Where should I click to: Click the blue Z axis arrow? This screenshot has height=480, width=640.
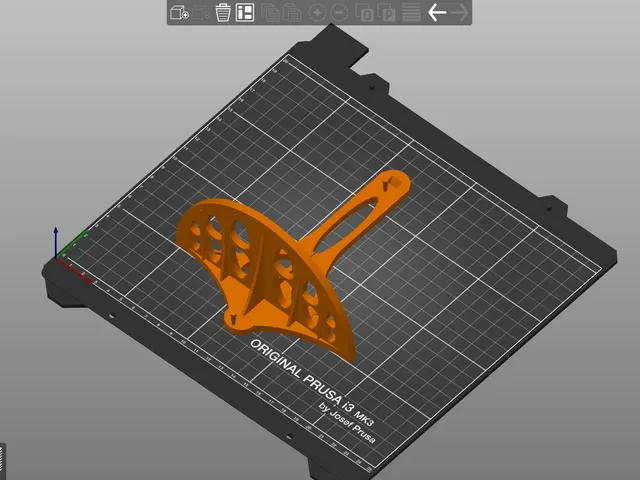(56, 242)
